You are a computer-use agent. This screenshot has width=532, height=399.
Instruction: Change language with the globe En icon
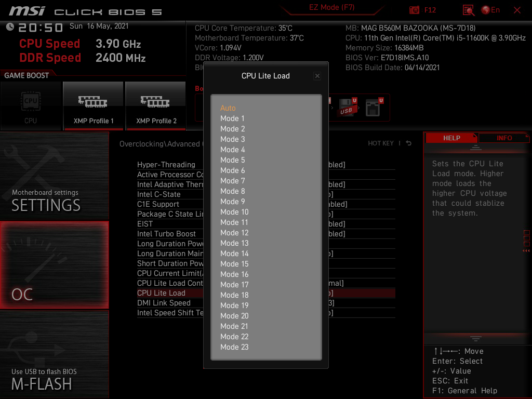click(490, 10)
